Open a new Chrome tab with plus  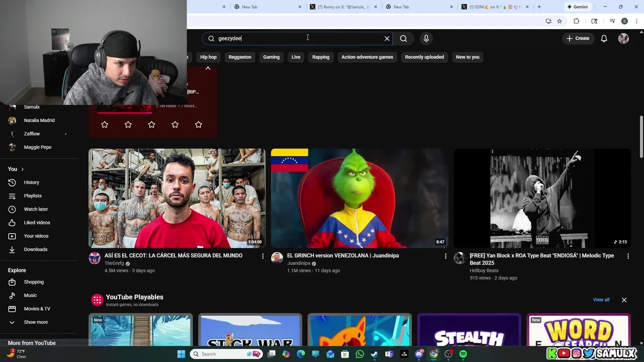tap(539, 7)
